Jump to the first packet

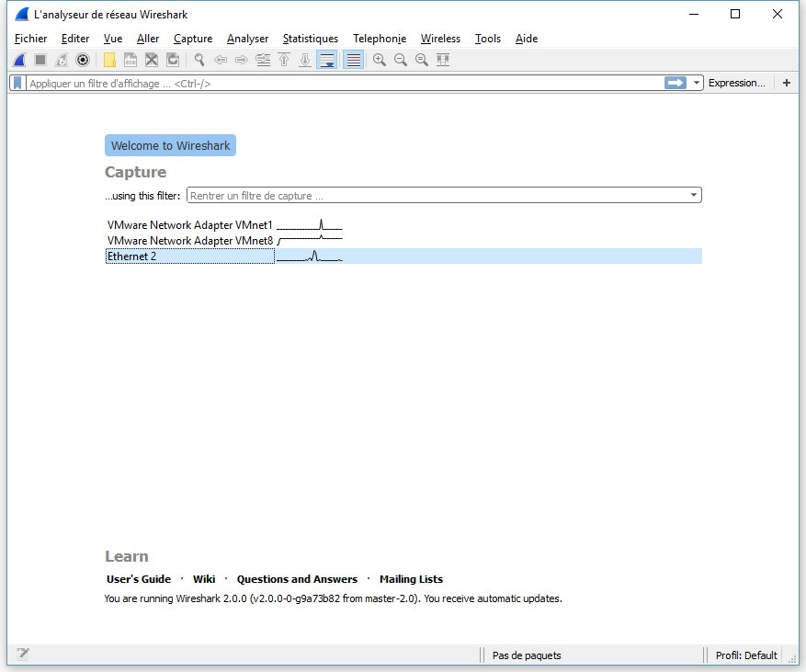coord(284,60)
